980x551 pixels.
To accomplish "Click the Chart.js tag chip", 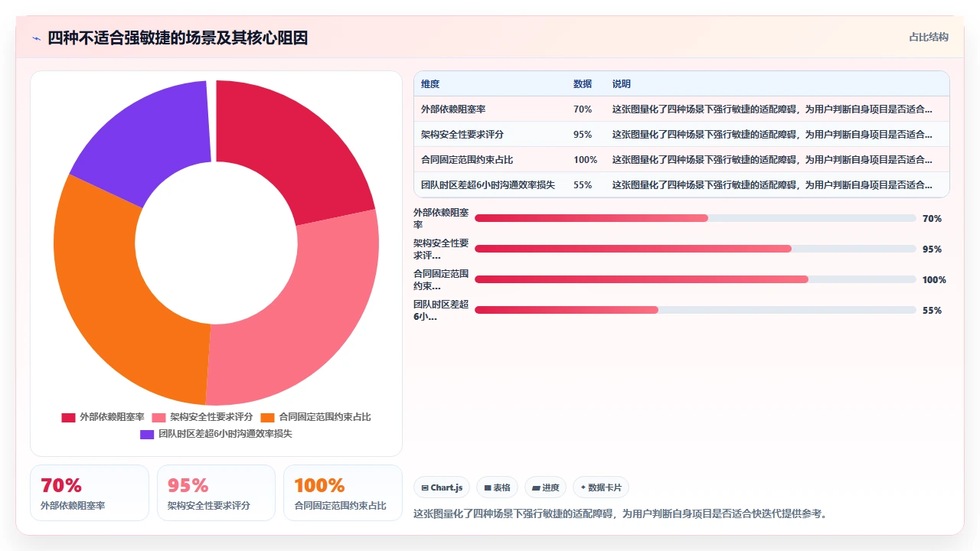I will tap(442, 487).
